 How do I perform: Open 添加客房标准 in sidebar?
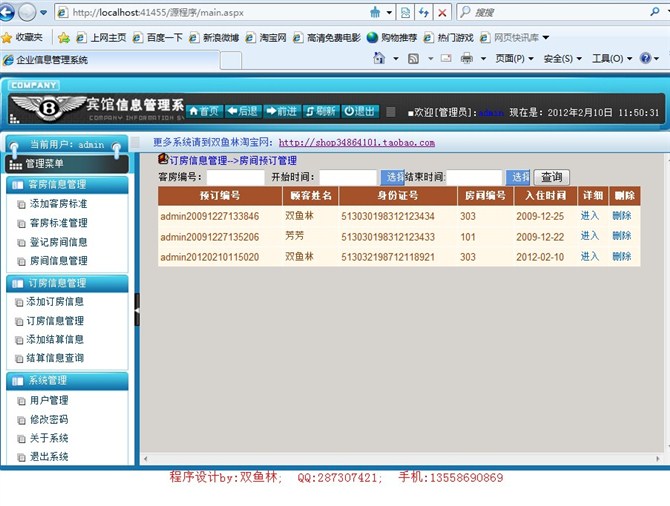[59, 204]
